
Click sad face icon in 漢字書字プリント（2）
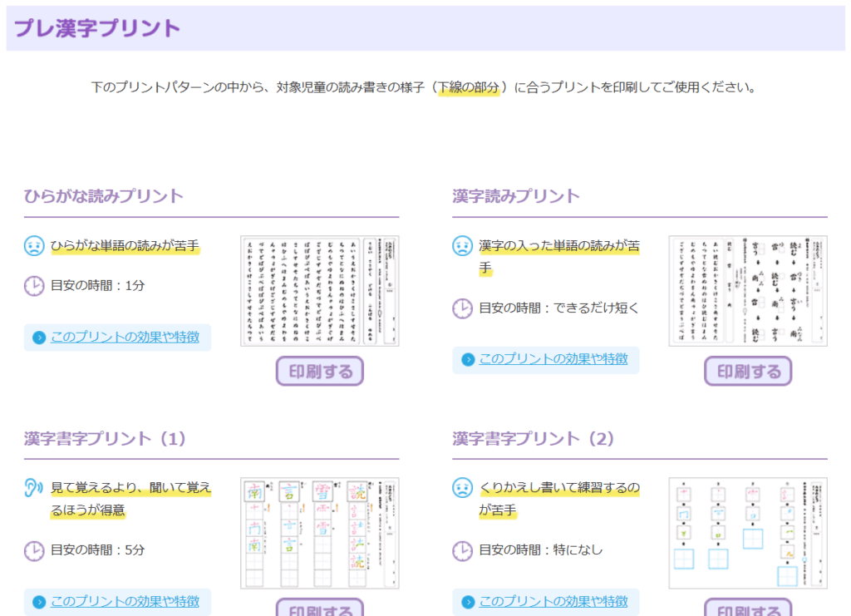click(462, 488)
